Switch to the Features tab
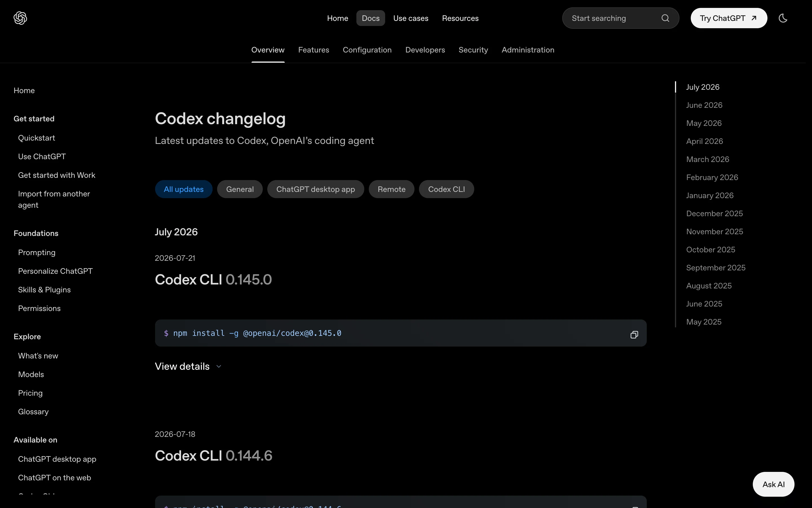This screenshot has width=812, height=508. coord(314,50)
